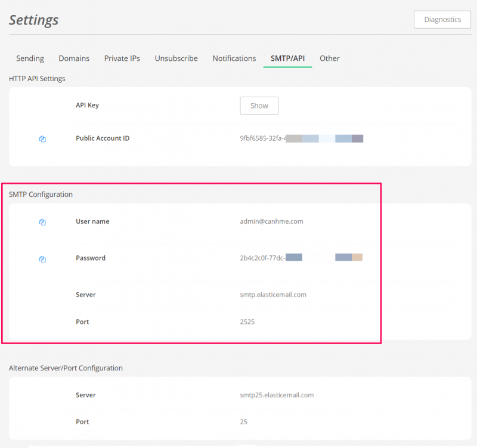The height and width of the screenshot is (448, 477).
Task: Switch to the Sending tab
Action: pos(30,58)
